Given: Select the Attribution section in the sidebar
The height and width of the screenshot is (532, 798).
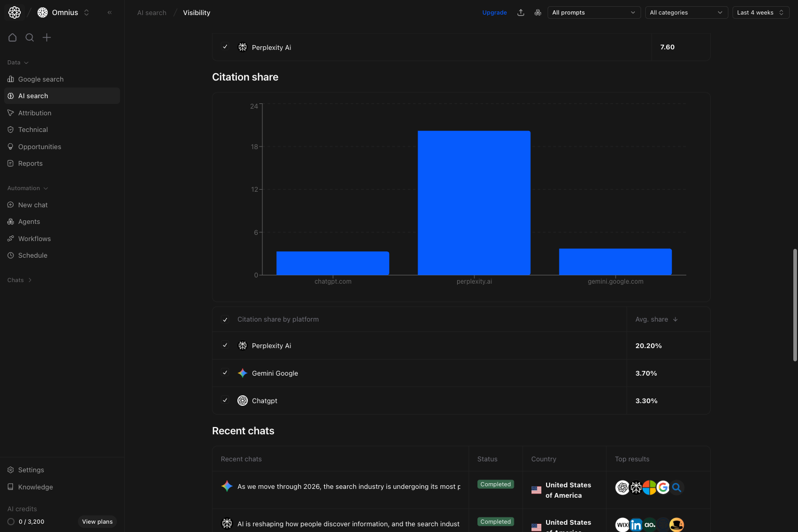Looking at the screenshot, I should 35,113.
